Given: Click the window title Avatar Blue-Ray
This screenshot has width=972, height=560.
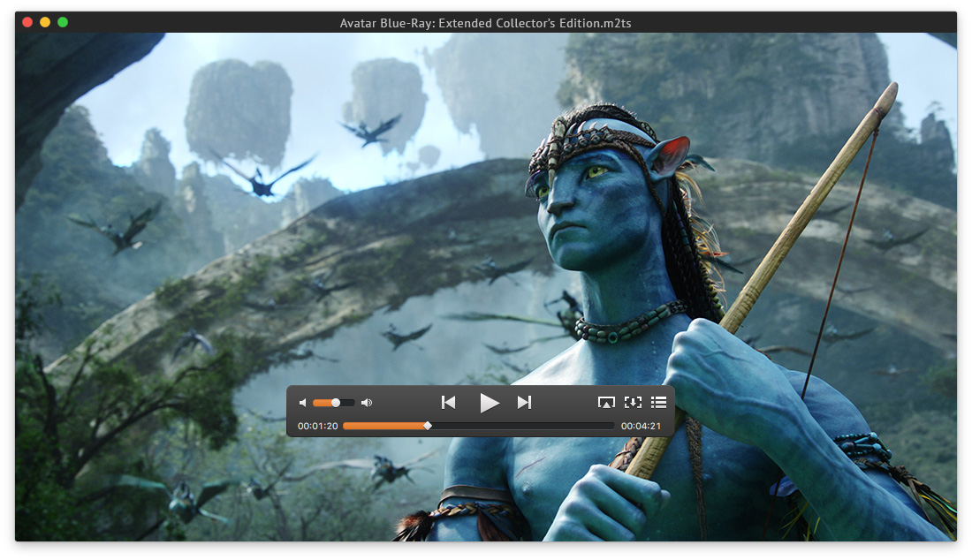Looking at the screenshot, I should click(x=485, y=24).
